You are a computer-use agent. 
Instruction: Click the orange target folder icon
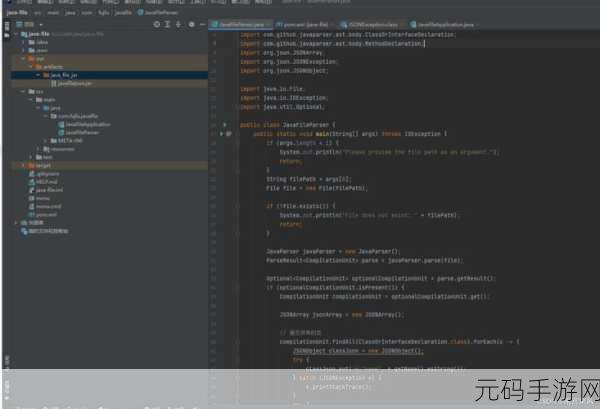(32, 165)
